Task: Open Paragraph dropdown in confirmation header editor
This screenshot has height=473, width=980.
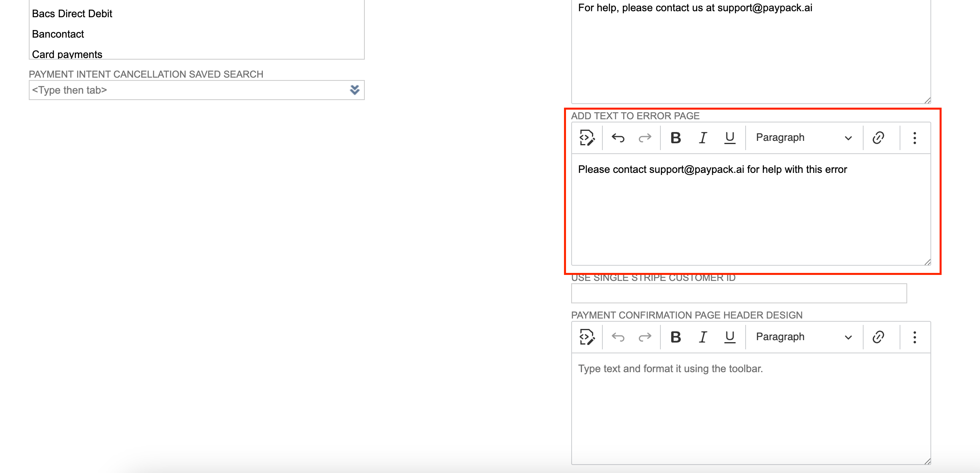Action: pyautogui.click(x=803, y=337)
